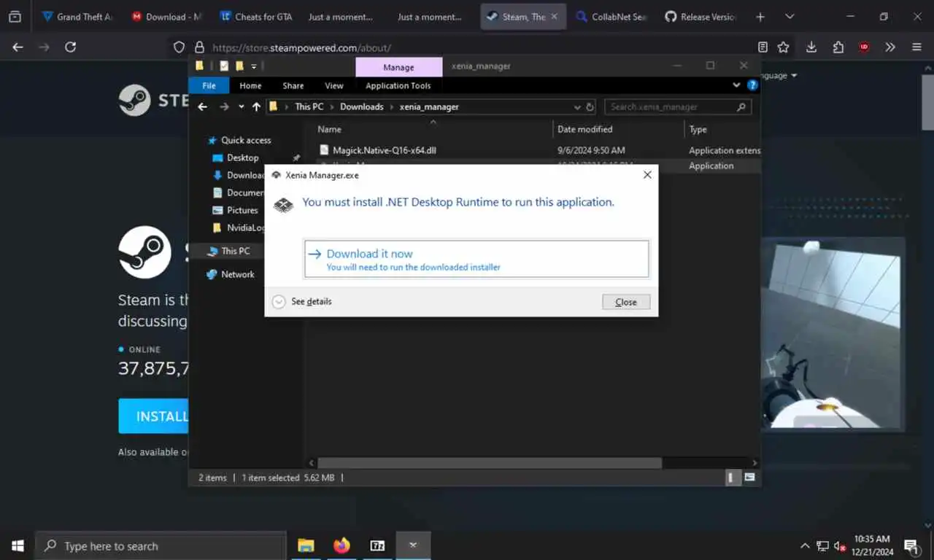
Task: Click Explorer back navigation arrow
Action: click(x=204, y=106)
